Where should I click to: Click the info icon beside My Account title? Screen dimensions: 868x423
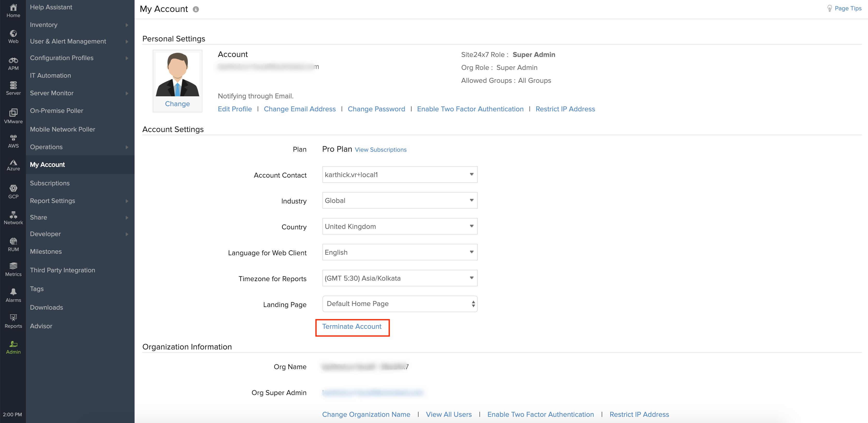(x=196, y=9)
